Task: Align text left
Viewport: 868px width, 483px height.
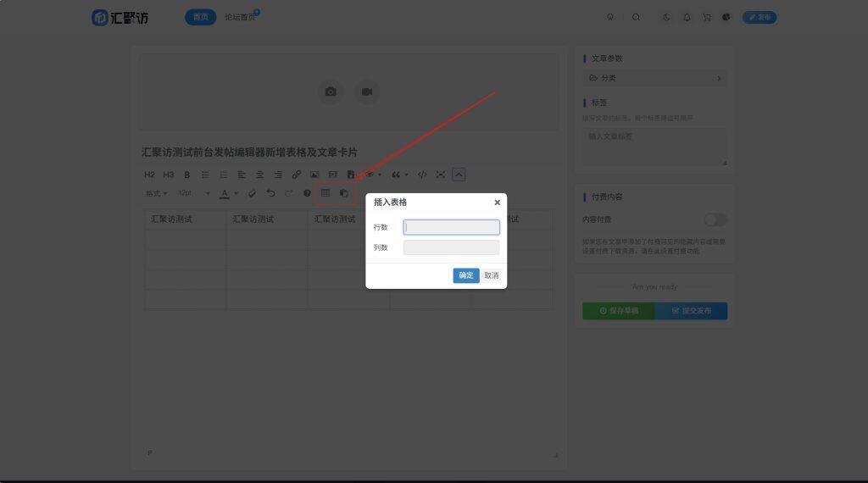Action: click(x=242, y=175)
